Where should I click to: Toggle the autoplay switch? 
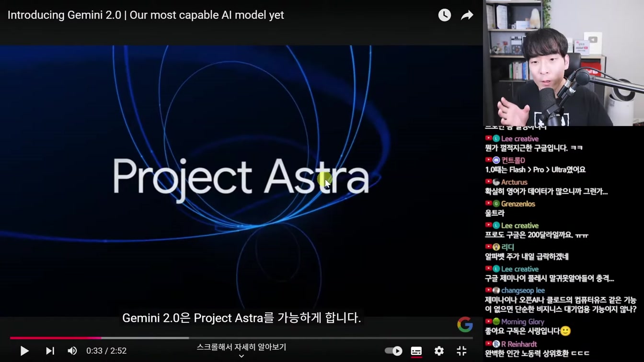(393, 351)
